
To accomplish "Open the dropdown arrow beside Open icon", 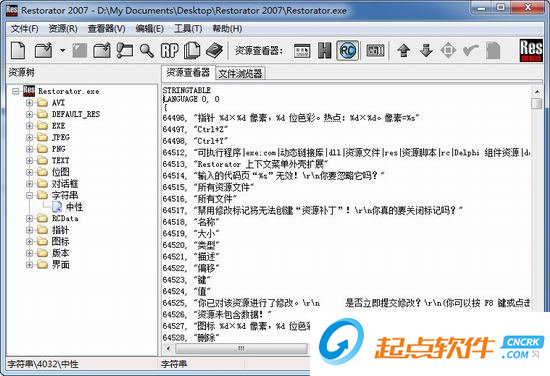I will [62, 51].
